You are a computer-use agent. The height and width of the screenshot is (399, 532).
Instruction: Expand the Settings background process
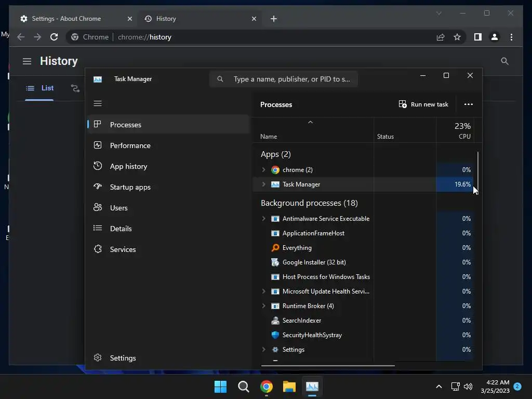point(263,350)
